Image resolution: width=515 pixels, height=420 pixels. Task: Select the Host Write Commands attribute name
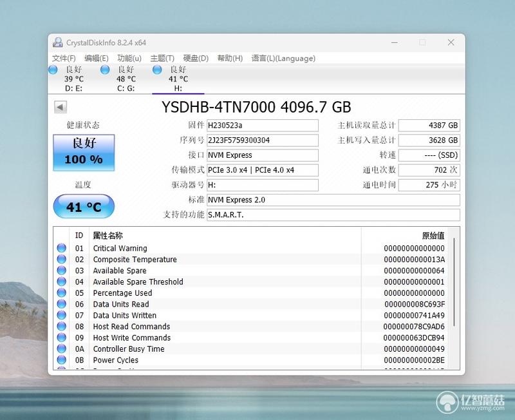132,338
